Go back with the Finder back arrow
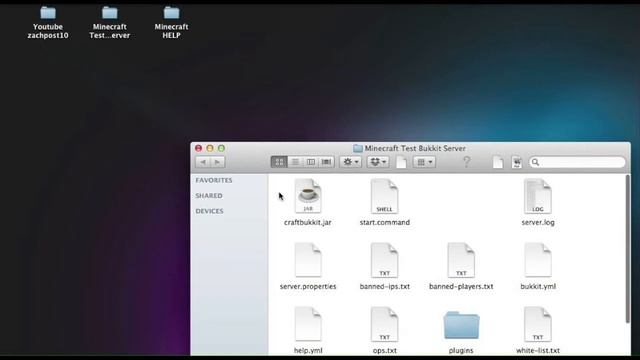640x360 pixels. pos(203,162)
